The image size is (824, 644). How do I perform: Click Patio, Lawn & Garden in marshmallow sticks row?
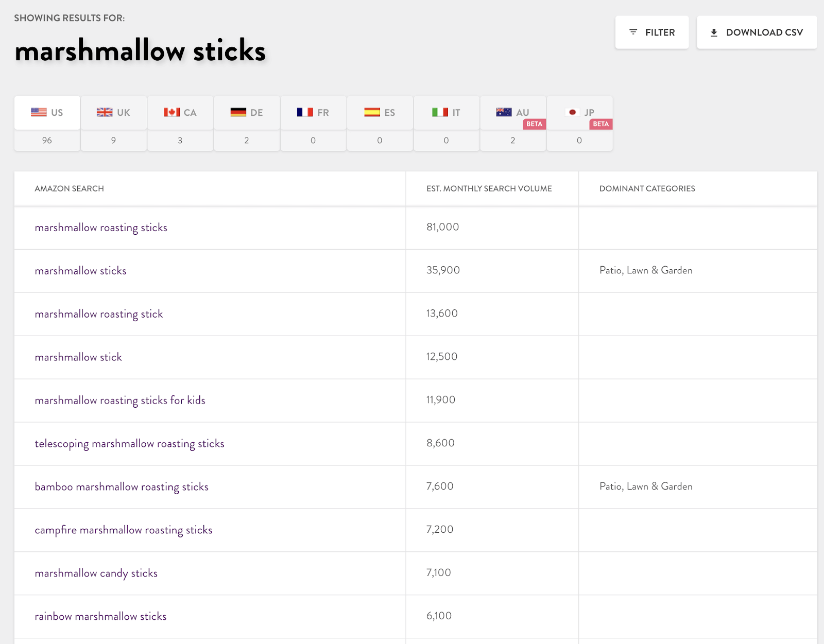coord(646,270)
